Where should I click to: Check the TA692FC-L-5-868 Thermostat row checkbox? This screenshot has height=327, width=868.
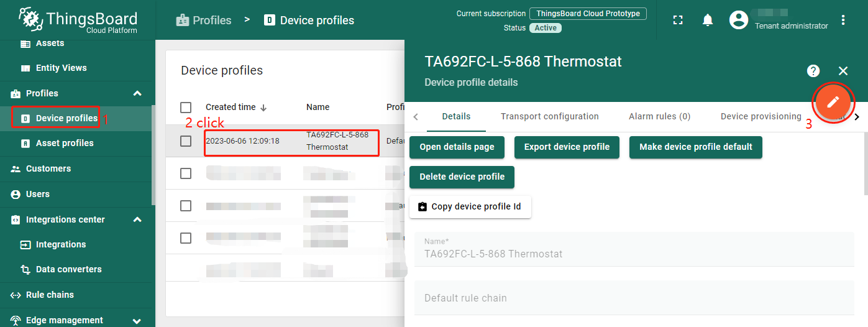[x=186, y=141]
